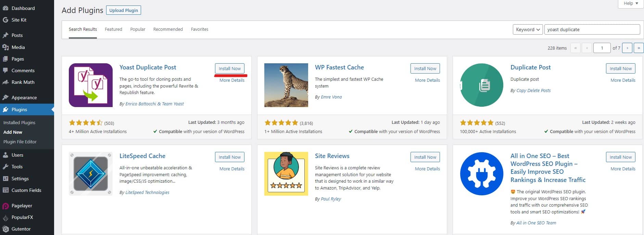Click the Plugins plug icon
This screenshot has width=644, height=235.
5,109
